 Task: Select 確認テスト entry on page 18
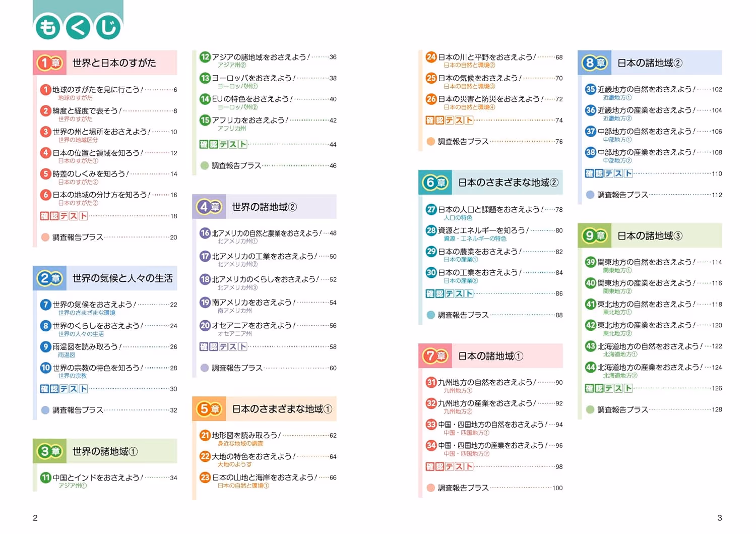pyautogui.click(x=64, y=216)
